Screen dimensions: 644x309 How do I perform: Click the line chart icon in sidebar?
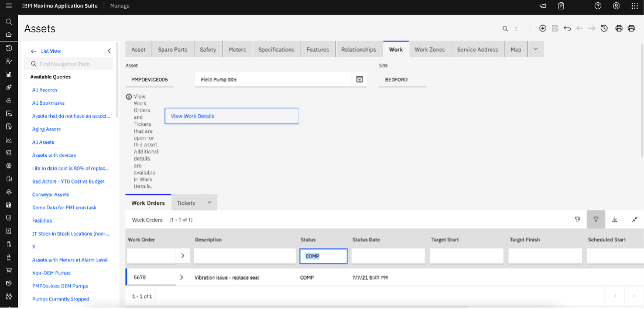[x=9, y=139]
